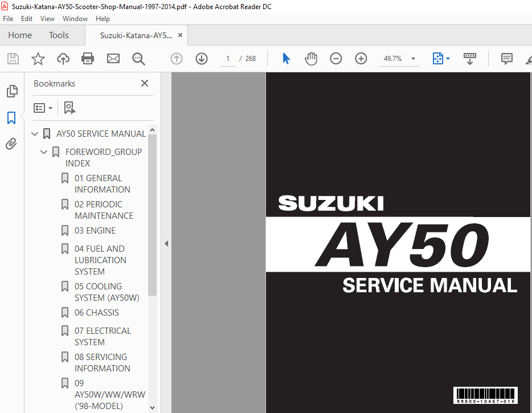This screenshot has height=413, width=532.
Task: Click the upload to cloud icon
Action: pyautogui.click(x=63, y=59)
